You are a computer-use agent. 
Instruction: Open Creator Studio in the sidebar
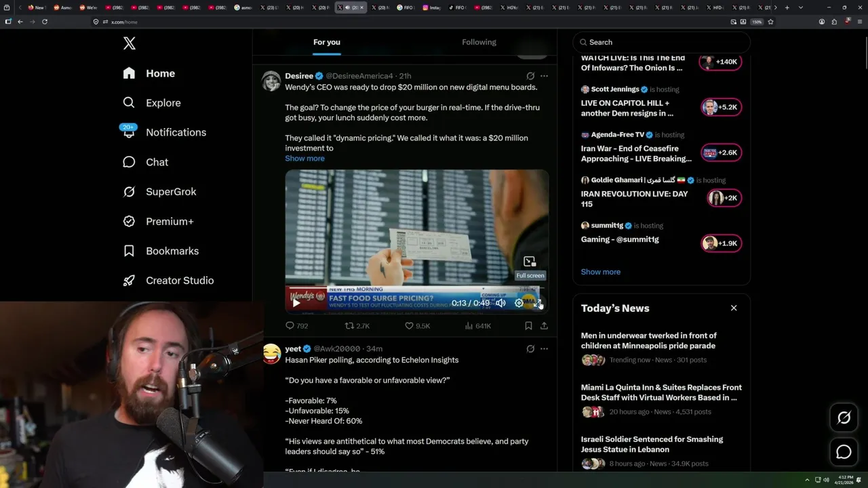coord(168,281)
